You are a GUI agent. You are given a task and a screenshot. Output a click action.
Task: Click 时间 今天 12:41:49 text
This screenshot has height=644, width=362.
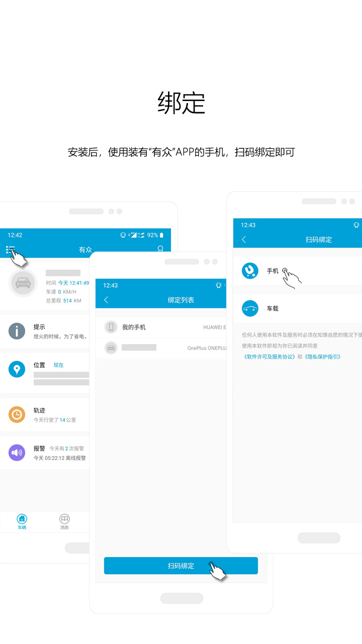point(67,283)
